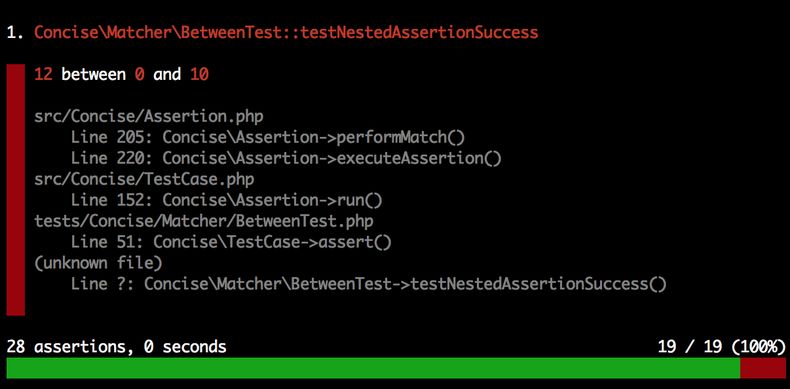Click Line 205 performMatch() stack entry
Image resolution: width=790 pixels, height=389 pixels.
pos(268,138)
